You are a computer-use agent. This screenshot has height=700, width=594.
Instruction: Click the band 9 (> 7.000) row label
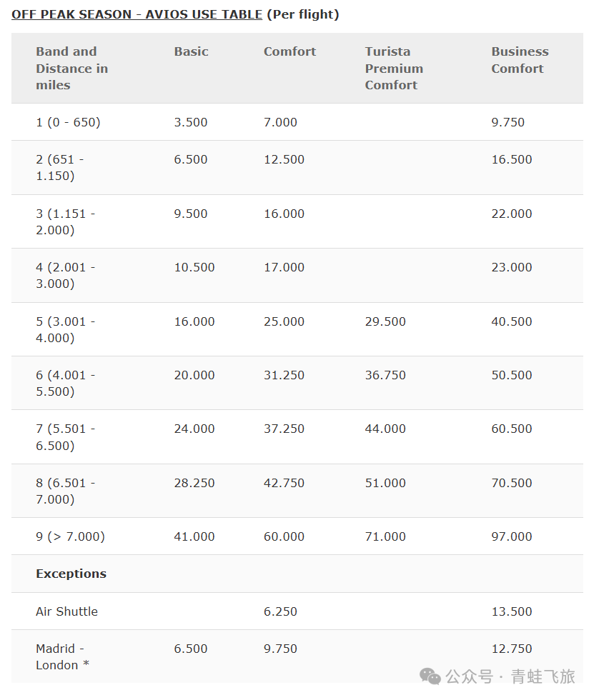[70, 536]
